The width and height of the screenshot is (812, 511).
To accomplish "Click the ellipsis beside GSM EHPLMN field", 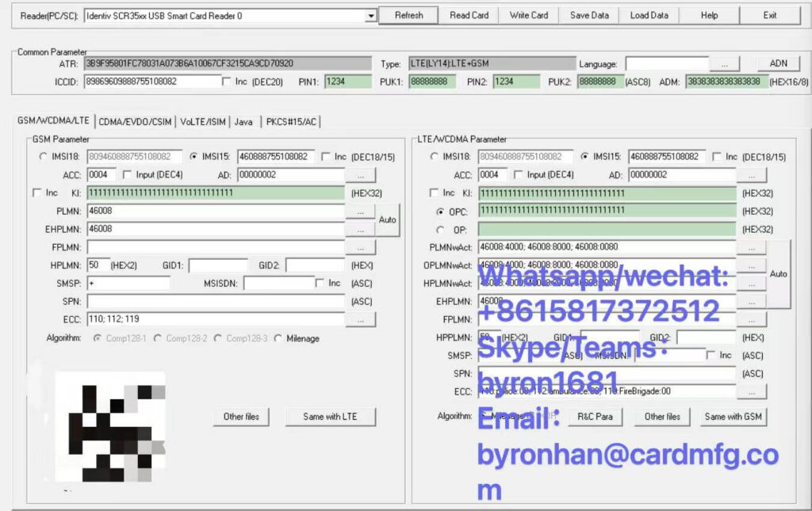I will [x=362, y=229].
